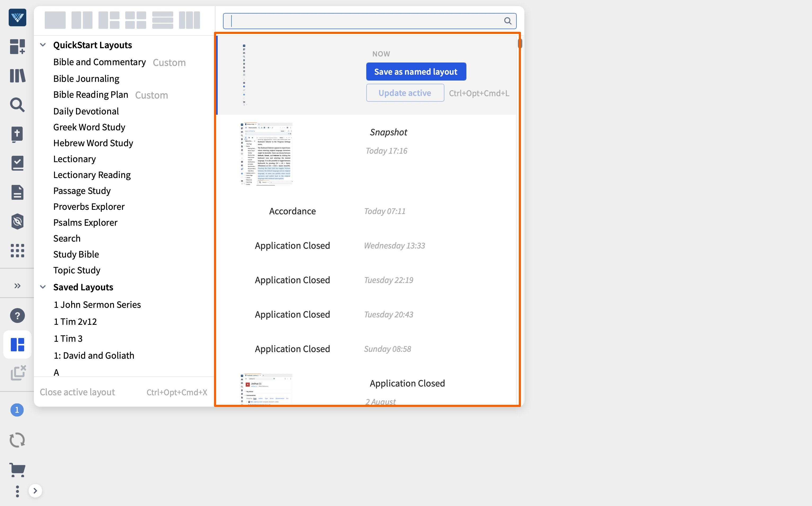Collapse the QuickStart Layouts section
The width and height of the screenshot is (812, 506).
click(43, 45)
